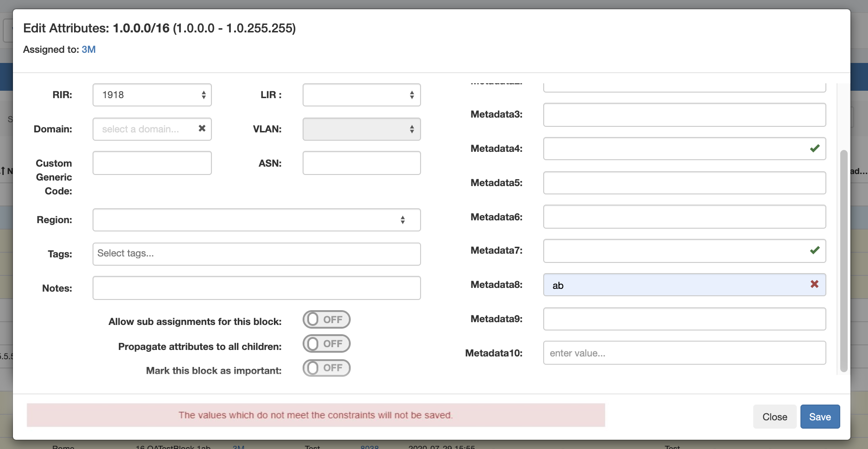Expand the LIR dropdown

point(361,95)
